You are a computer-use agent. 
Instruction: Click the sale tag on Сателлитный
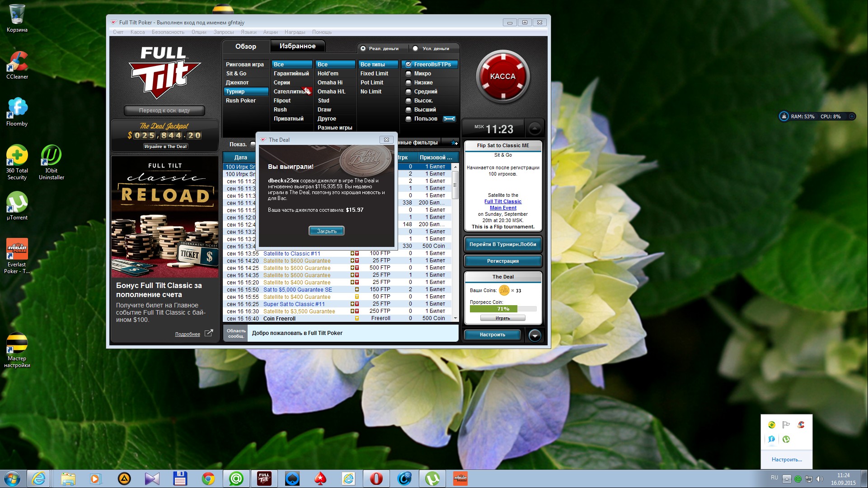(x=307, y=91)
